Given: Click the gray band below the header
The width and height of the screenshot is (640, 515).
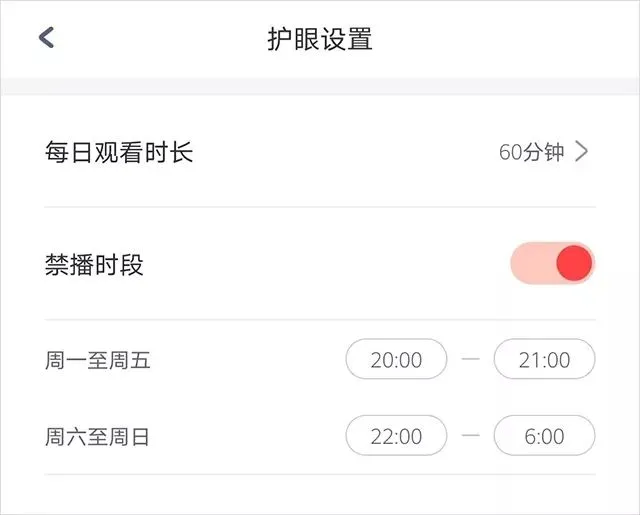Looking at the screenshot, I should click(x=320, y=86).
